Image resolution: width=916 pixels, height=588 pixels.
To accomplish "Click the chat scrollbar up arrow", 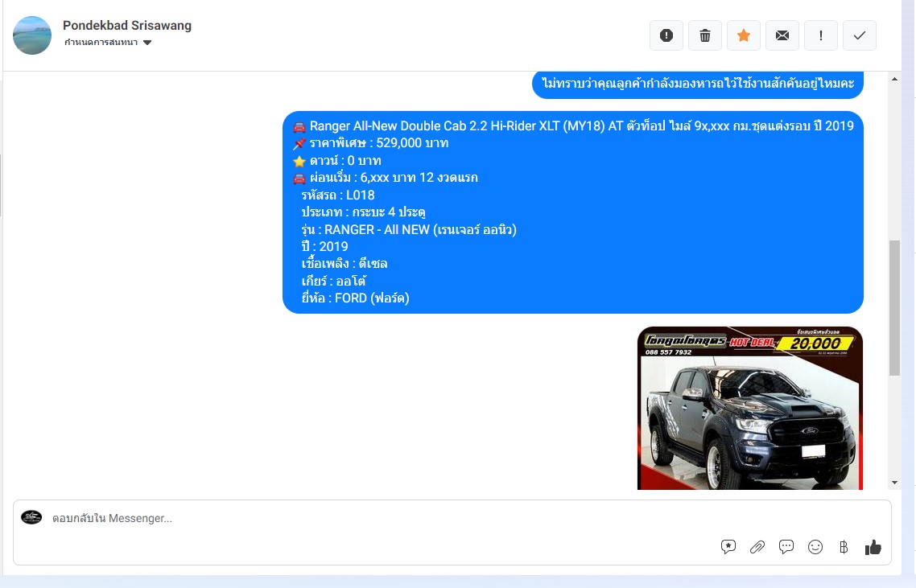I will coord(894,79).
